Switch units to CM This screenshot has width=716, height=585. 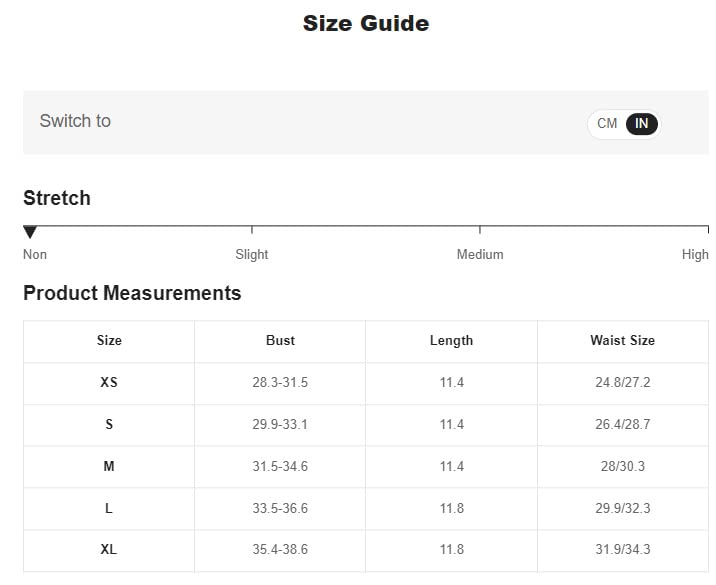click(x=607, y=124)
